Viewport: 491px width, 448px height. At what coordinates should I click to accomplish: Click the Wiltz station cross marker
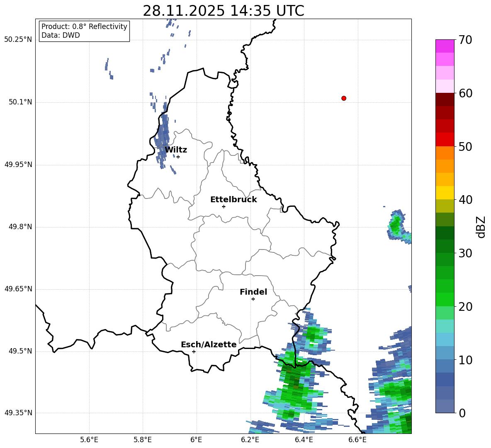coord(178,157)
